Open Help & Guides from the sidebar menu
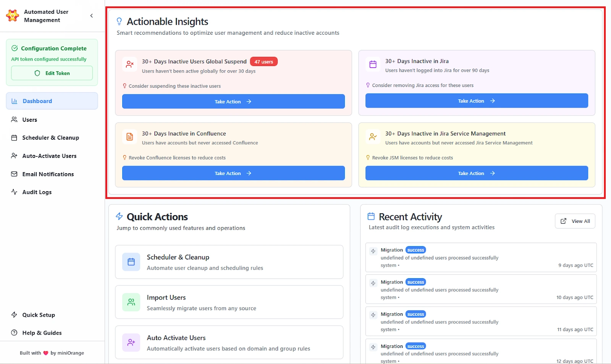 pyautogui.click(x=41, y=332)
